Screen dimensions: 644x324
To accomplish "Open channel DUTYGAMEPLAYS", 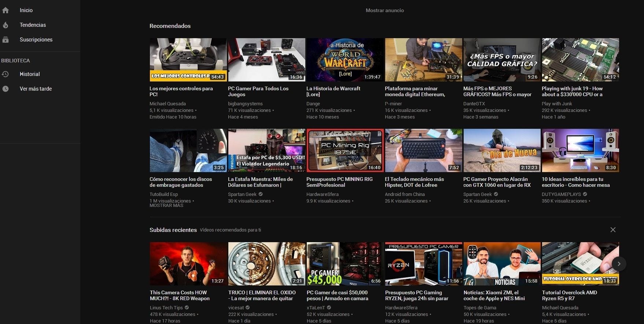I will pyautogui.click(x=561, y=194).
